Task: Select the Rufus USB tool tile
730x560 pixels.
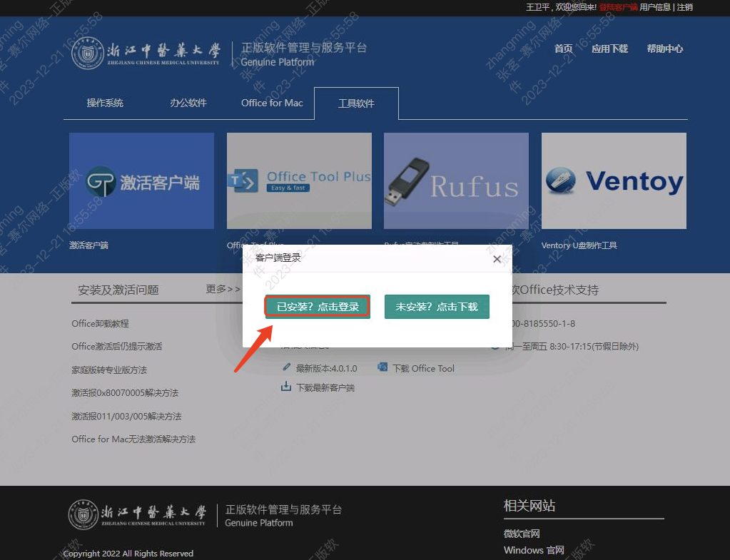Action: pos(456,180)
